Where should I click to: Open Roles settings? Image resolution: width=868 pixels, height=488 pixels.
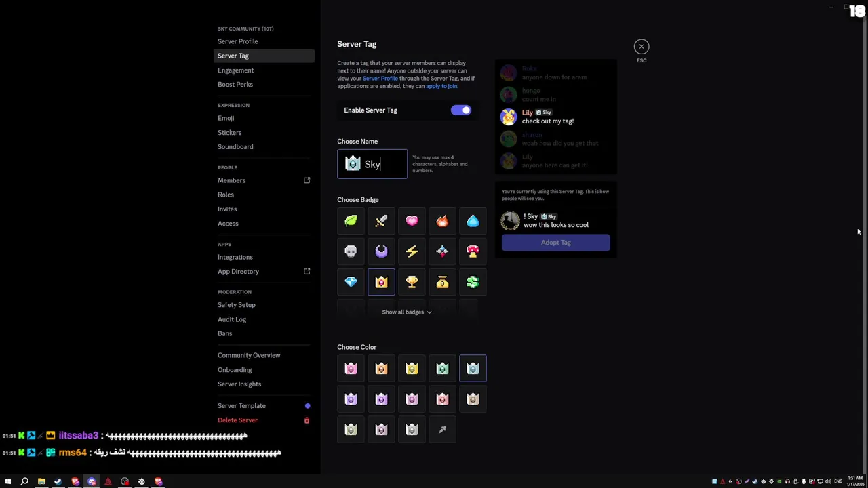264,195
